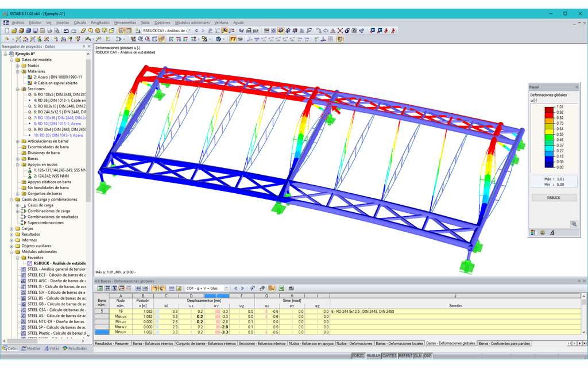Image resolution: width=588 pixels, height=368 pixels.
Task: Click the Open file icon
Action: (x=14, y=31)
